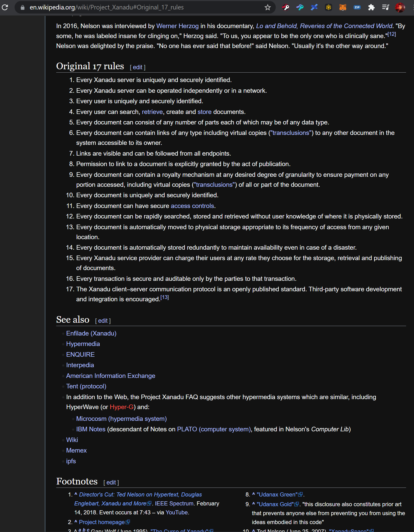Open the Binance wallet extension icon
This screenshot has width=414, height=532.
coord(329,7)
